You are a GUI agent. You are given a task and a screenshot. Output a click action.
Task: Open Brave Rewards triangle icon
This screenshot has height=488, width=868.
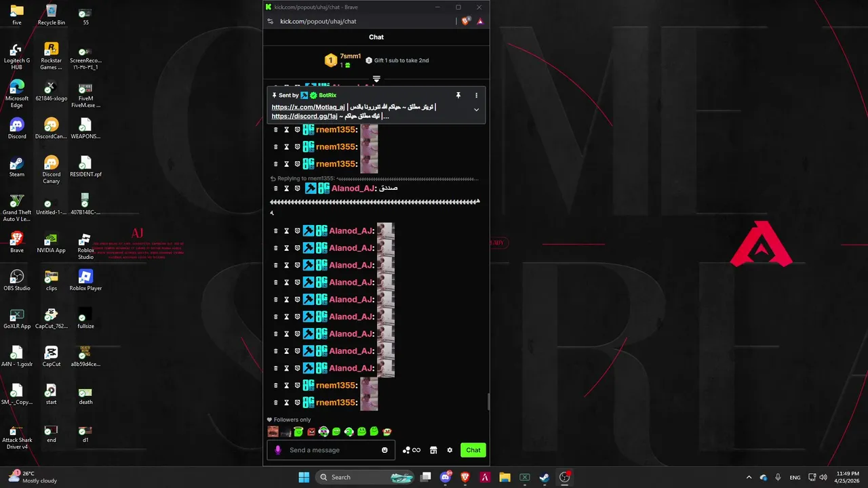[x=480, y=21]
